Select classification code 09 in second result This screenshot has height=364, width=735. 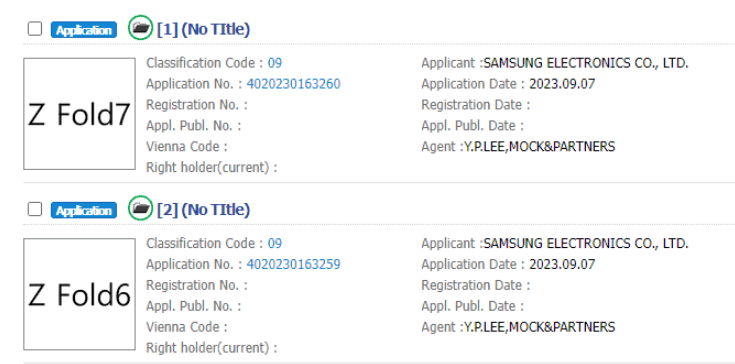click(x=275, y=243)
